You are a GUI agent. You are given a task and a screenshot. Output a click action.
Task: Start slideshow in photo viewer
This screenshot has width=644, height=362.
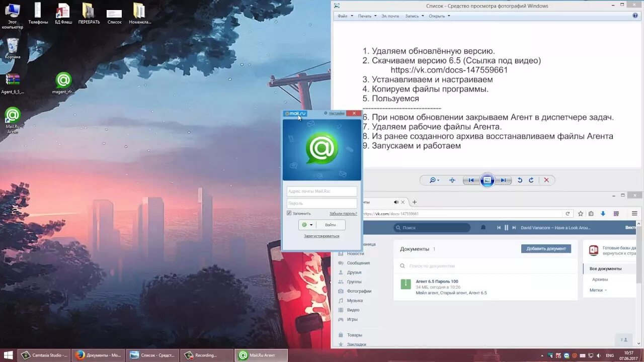coord(487,180)
